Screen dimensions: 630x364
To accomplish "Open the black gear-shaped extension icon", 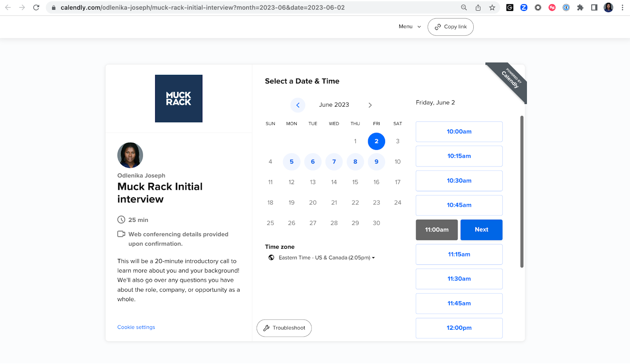I will tap(538, 7).
